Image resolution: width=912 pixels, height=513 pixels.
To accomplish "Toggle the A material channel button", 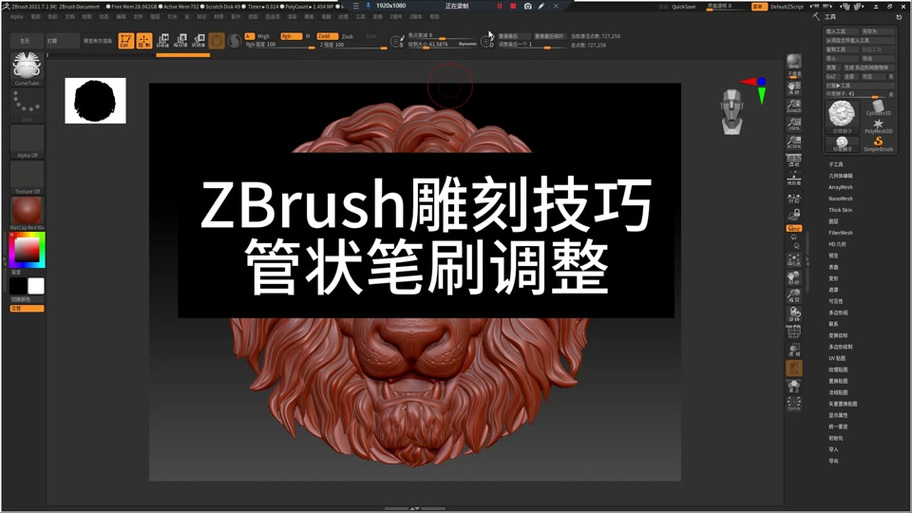I will [250, 36].
